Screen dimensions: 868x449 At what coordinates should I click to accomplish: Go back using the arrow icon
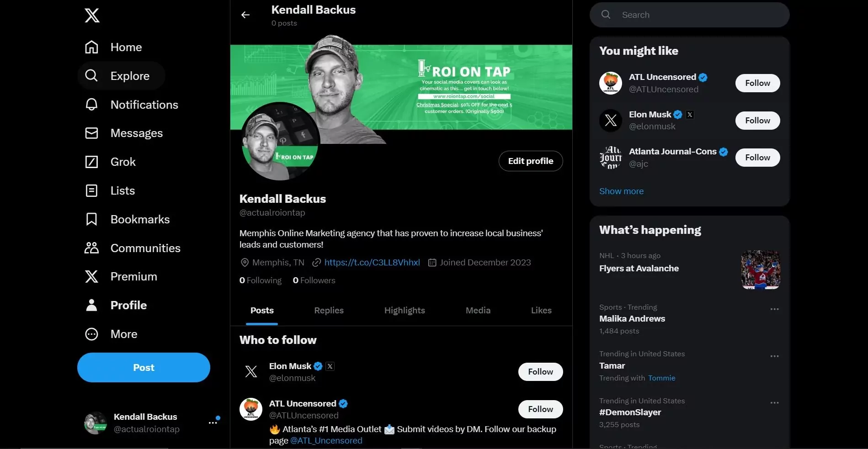tap(245, 15)
